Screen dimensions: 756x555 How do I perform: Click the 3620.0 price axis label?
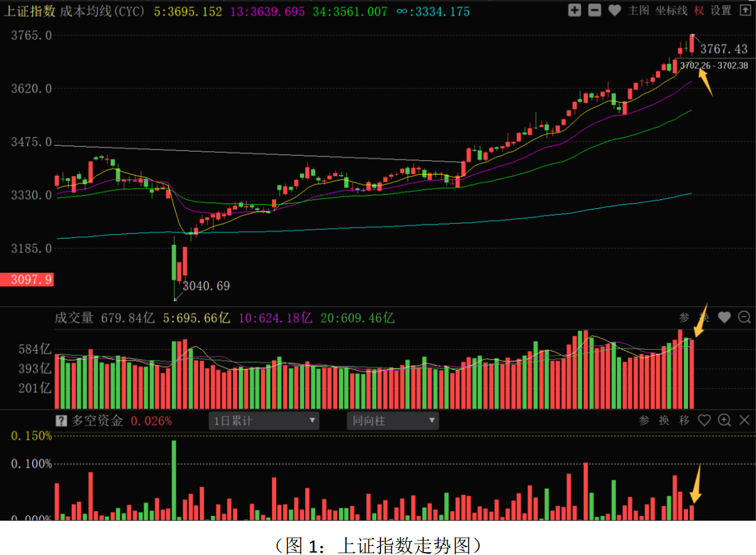tap(31, 89)
